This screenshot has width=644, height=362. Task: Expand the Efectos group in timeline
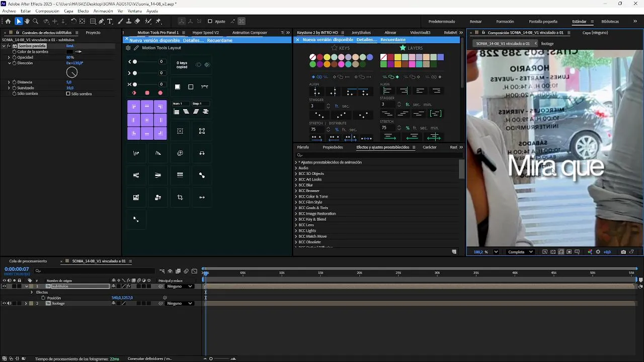click(32, 292)
